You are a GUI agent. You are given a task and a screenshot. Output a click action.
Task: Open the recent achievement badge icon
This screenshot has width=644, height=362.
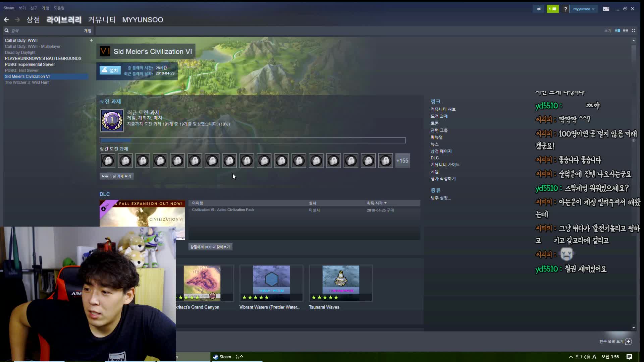(112, 120)
